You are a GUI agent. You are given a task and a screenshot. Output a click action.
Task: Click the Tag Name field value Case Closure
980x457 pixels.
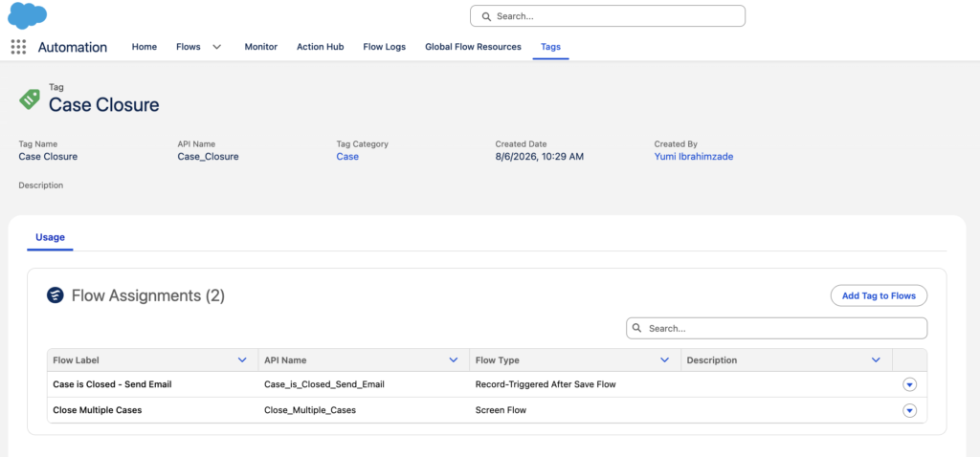click(48, 157)
